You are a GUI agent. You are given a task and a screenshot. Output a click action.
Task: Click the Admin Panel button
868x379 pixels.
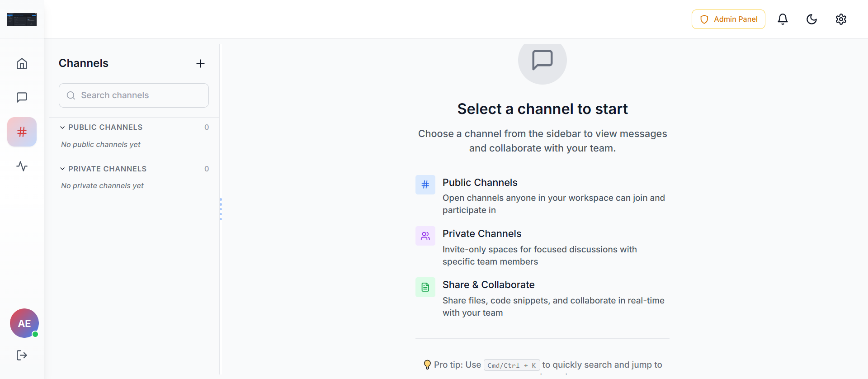[728, 19]
